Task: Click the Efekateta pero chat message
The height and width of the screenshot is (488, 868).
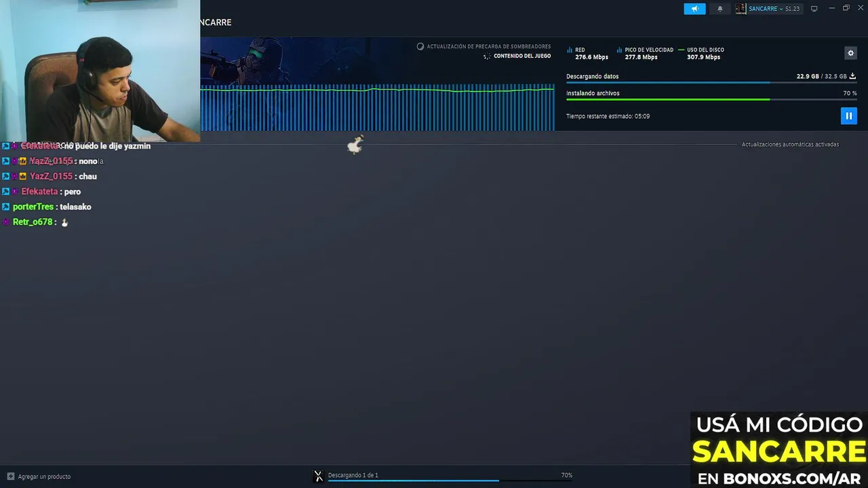Action: point(42,192)
